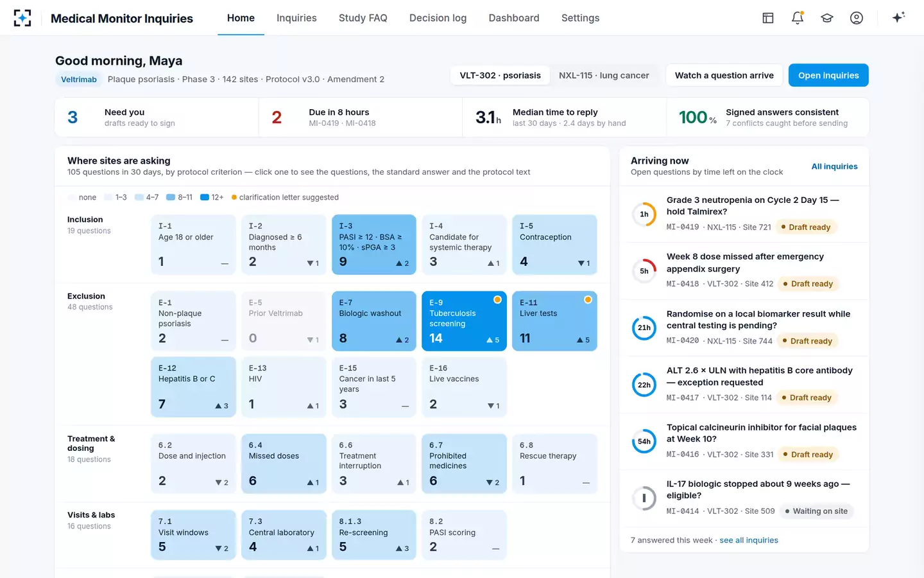
Task: Click the Veltrimab drug tag
Action: 79,80
